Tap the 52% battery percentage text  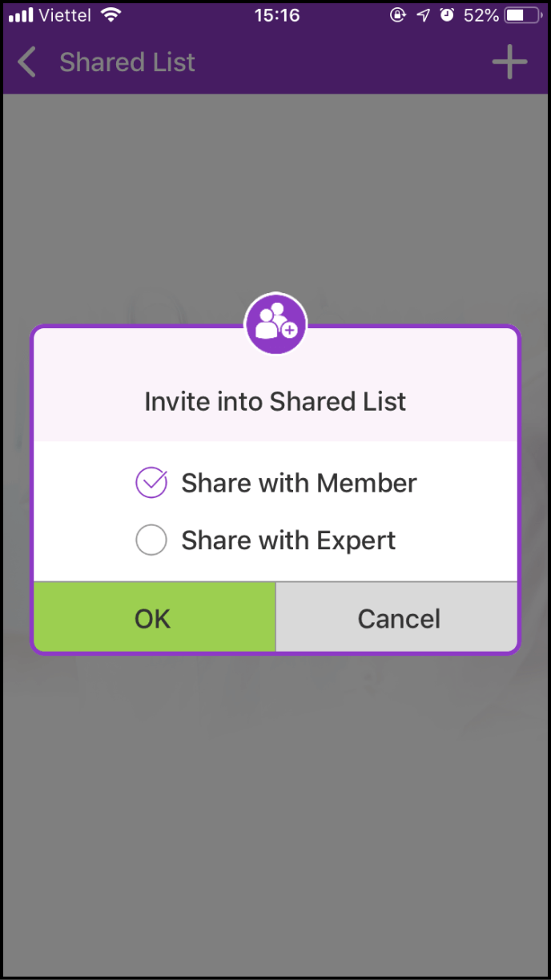point(481,15)
